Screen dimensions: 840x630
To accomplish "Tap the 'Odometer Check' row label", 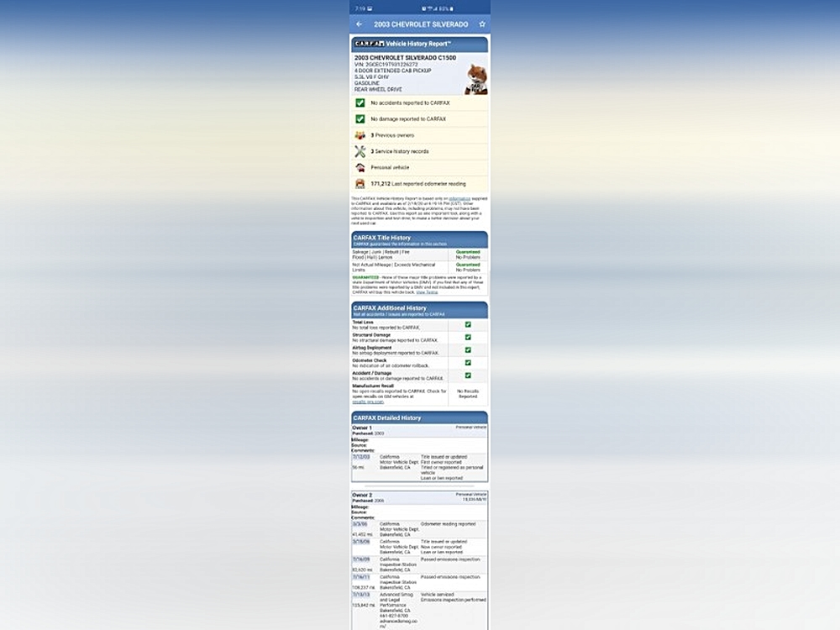I will coord(369,360).
